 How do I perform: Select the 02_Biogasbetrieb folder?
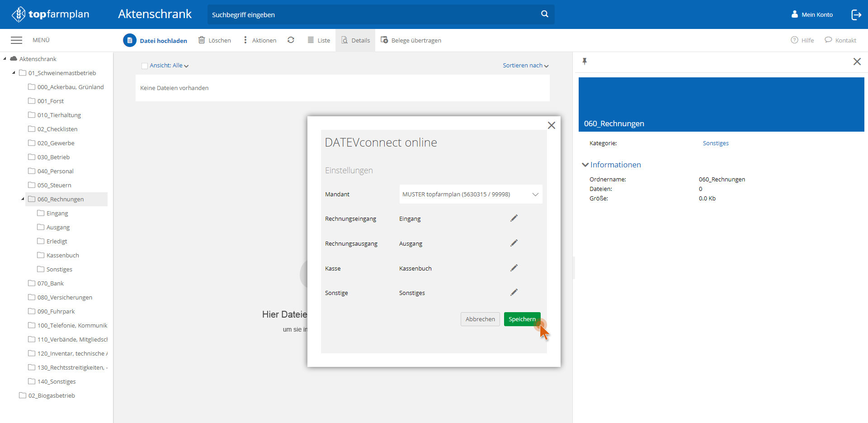pos(47,395)
